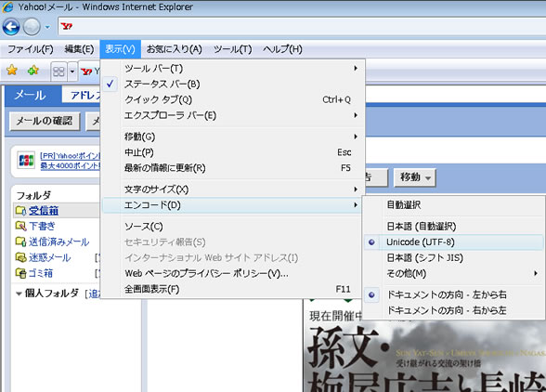This screenshot has width=546, height=392.
Task: Open the ファイル(F) menu
Action: coord(31,49)
